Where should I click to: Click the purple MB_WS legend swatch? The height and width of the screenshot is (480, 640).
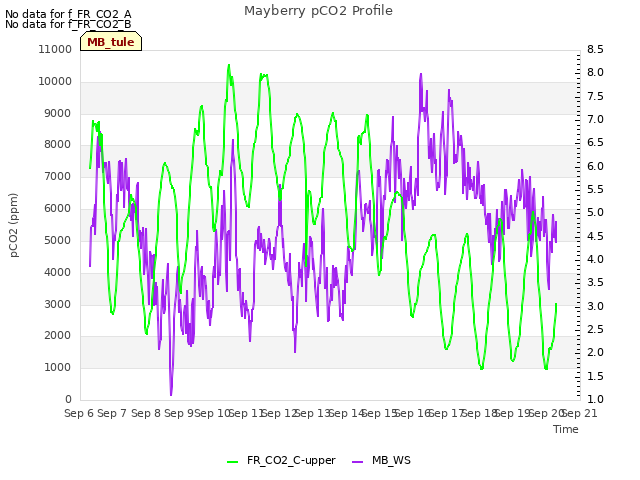357,462
